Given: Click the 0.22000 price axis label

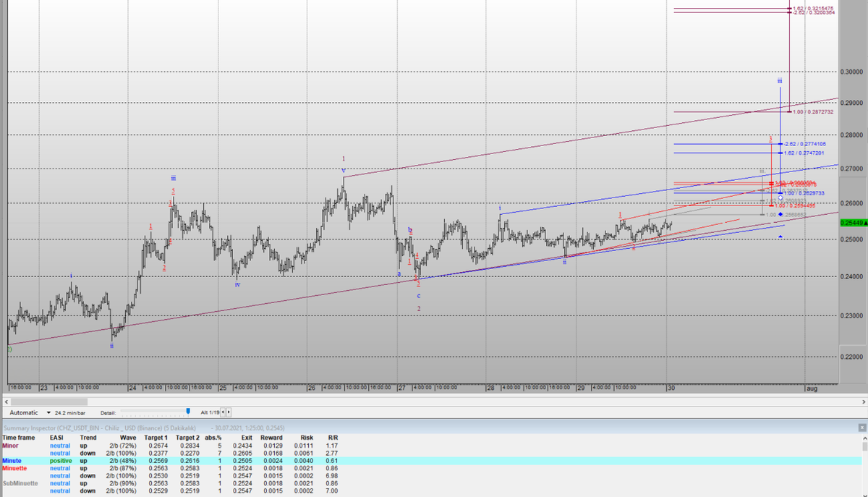Looking at the screenshot, I should tap(852, 357).
